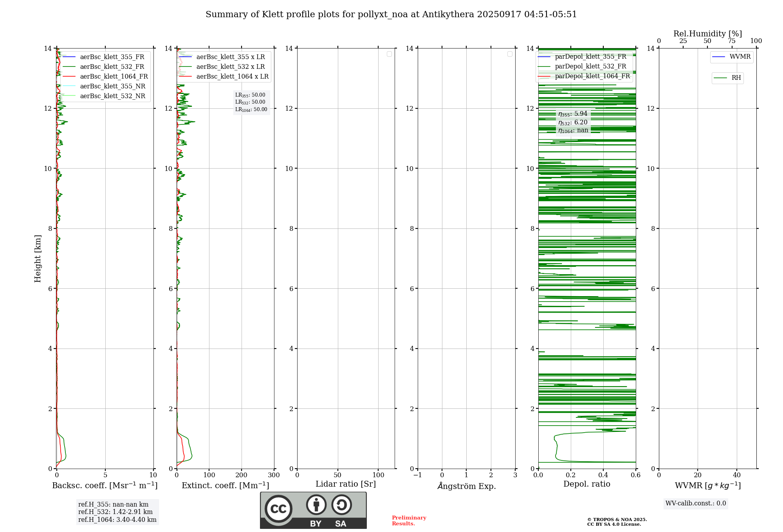
Task: Click the η532: 6.20 annotation
Action: (x=573, y=122)
